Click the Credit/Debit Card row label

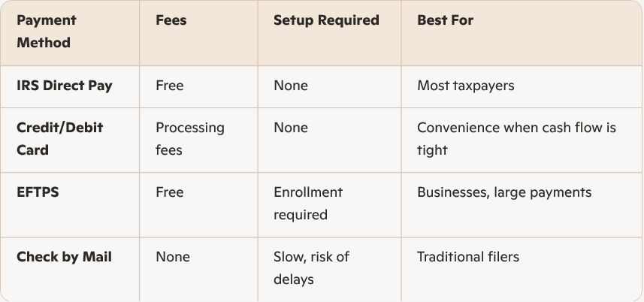pyautogui.click(x=59, y=139)
